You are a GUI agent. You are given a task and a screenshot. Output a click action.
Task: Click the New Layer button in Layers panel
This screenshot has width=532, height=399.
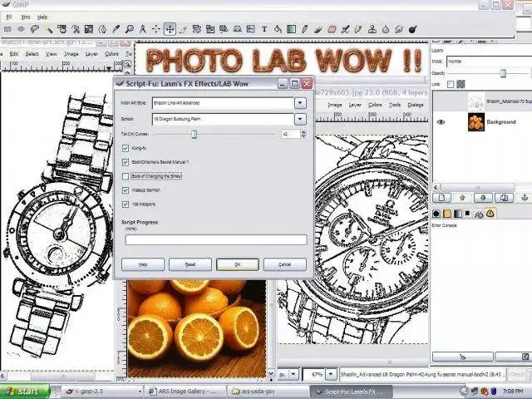click(x=441, y=198)
